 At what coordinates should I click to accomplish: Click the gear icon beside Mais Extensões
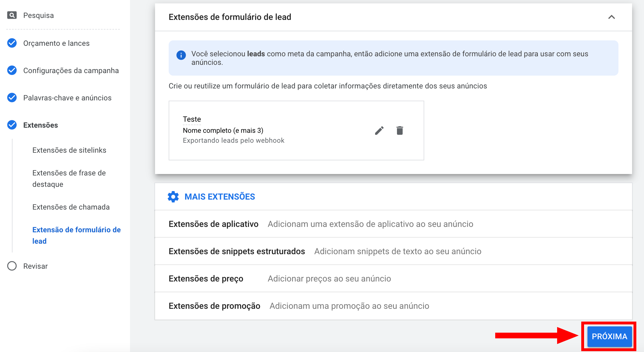173,197
